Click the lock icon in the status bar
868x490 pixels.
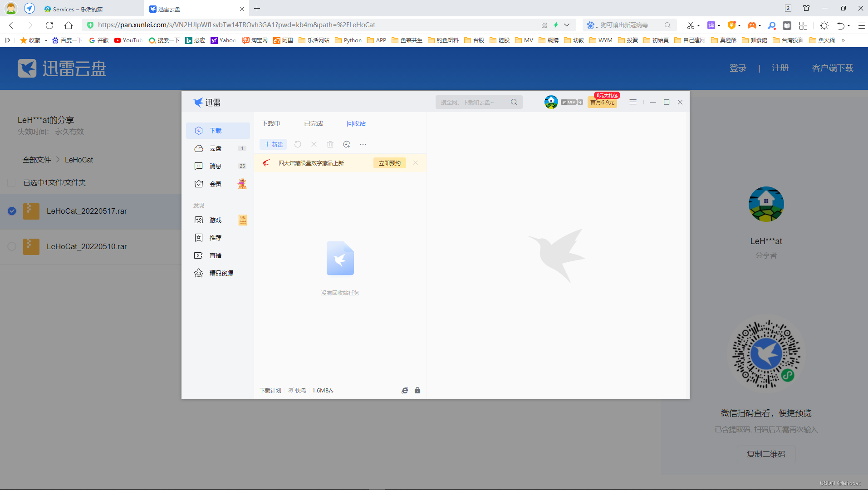pyautogui.click(x=417, y=391)
